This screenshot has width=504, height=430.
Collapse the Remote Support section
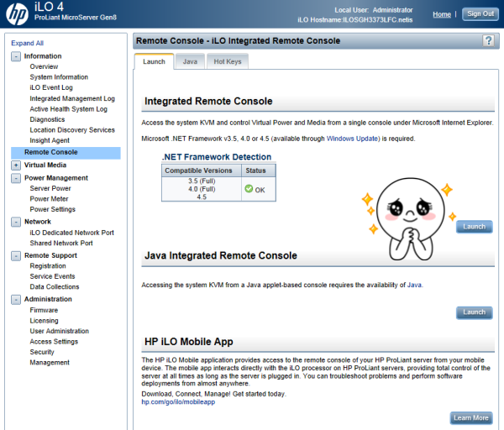(x=16, y=256)
